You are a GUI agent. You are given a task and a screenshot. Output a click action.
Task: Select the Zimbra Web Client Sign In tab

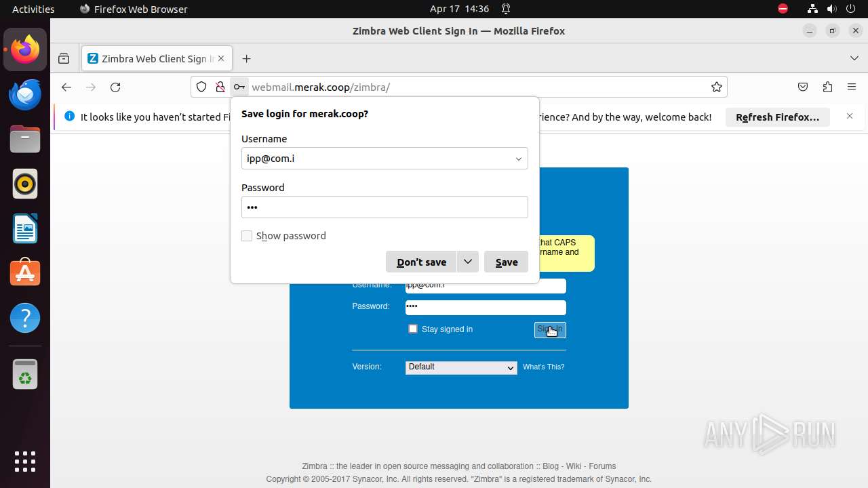click(x=157, y=58)
